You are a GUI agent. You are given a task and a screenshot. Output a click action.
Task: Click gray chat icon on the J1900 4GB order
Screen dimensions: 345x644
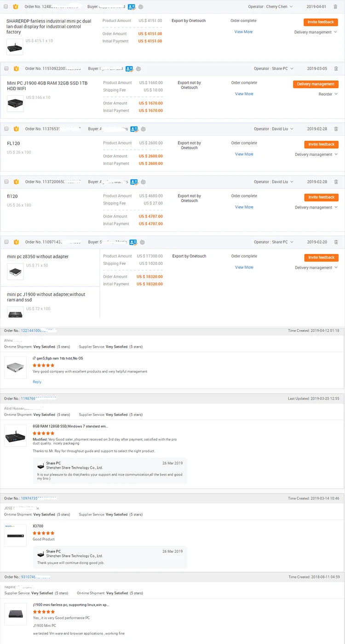(x=138, y=69)
